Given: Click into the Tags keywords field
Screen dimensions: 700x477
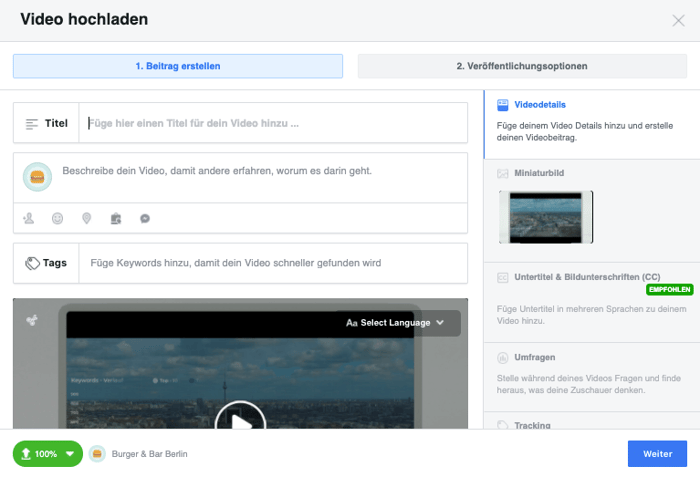Looking at the screenshot, I should [x=273, y=263].
